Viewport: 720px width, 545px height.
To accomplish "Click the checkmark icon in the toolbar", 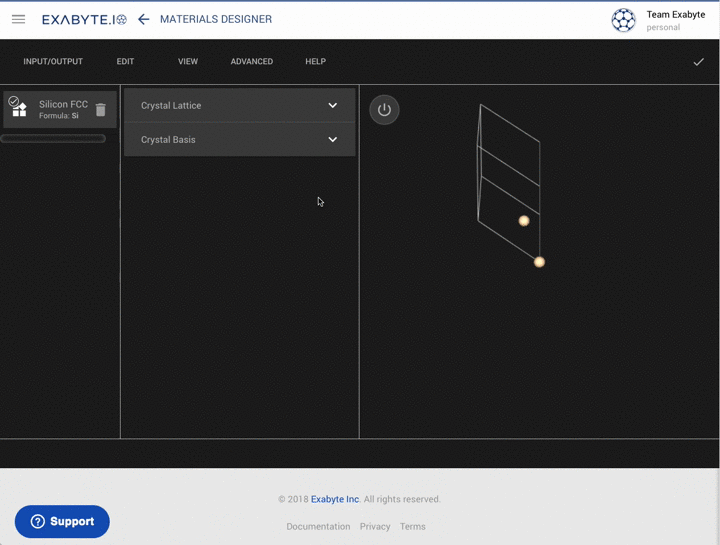I will (x=698, y=62).
